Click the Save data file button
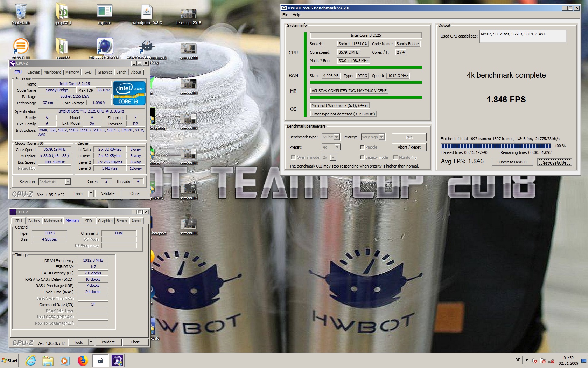Screen dimensions: 588x368 [x=554, y=162]
